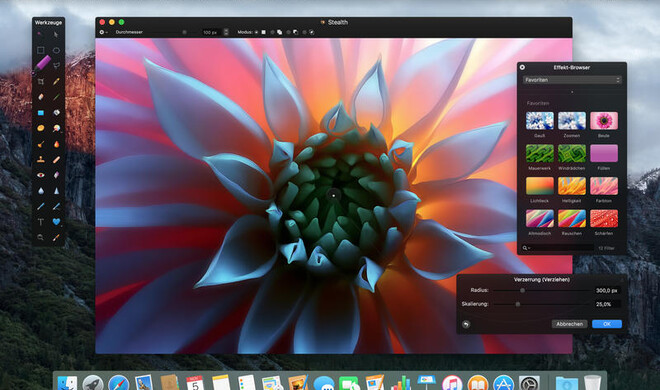Select the Text tool
This screenshot has width=660, height=390.
tap(40, 222)
